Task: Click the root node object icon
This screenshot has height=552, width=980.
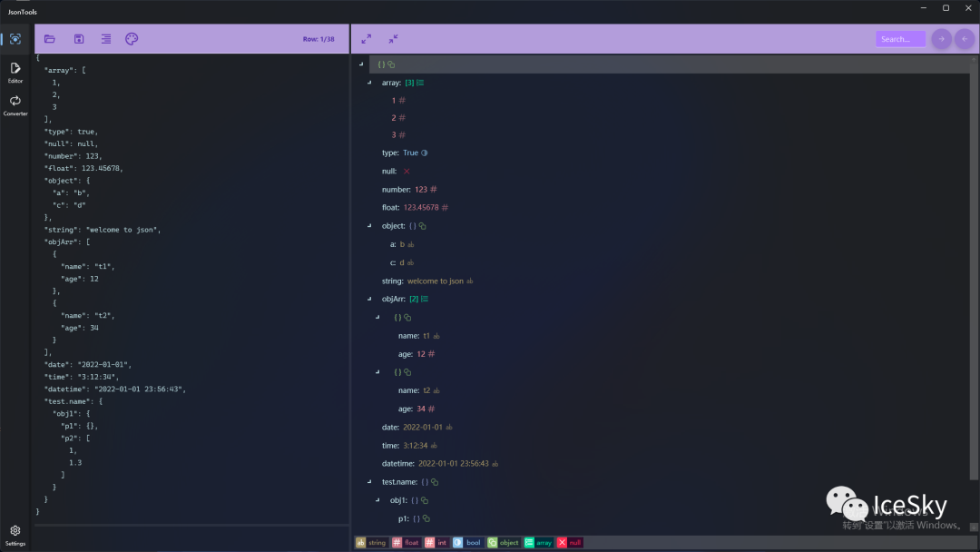Action: pos(391,64)
